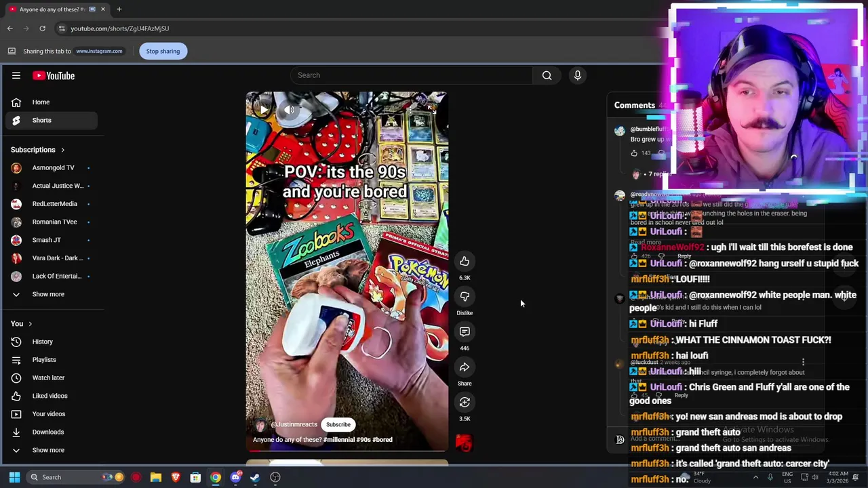
Task: Play the paused Short video
Action: [x=264, y=110]
